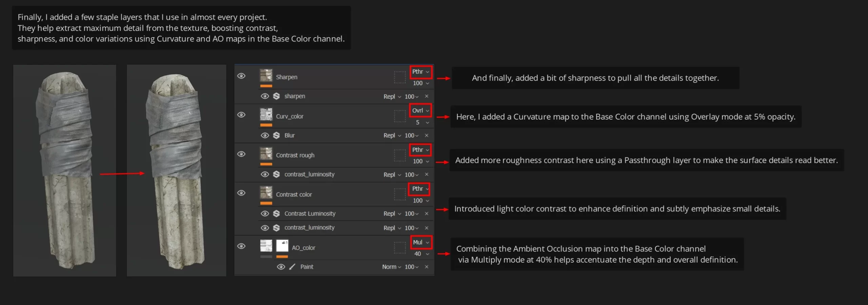Screen dimensions: 868x305
Task: Hide the Contrast rough layer
Action: pos(241,154)
